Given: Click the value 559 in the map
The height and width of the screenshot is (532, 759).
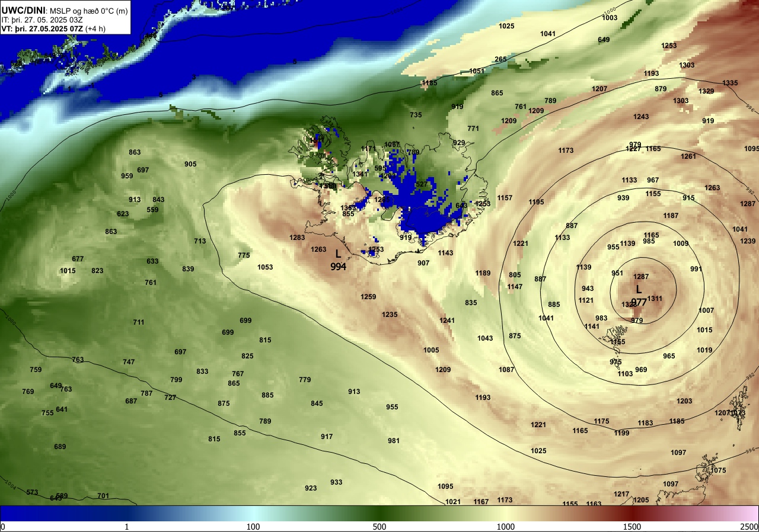Looking at the screenshot, I should pyautogui.click(x=152, y=210).
